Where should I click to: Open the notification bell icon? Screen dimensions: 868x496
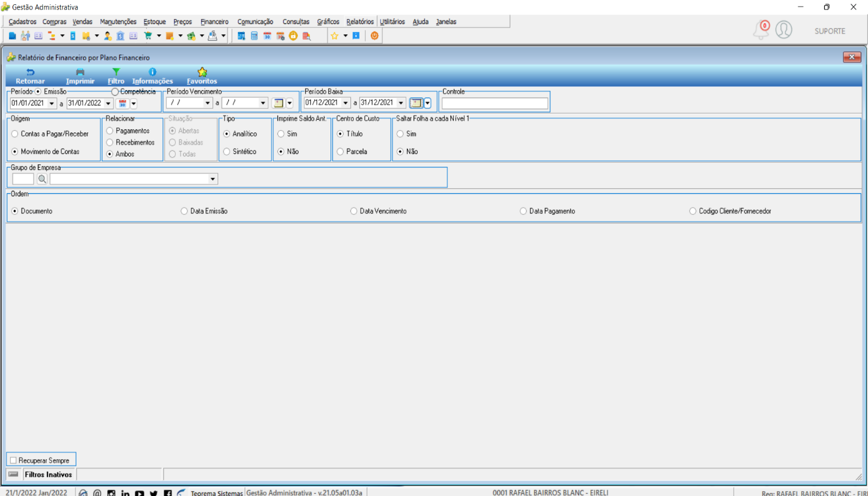point(761,30)
